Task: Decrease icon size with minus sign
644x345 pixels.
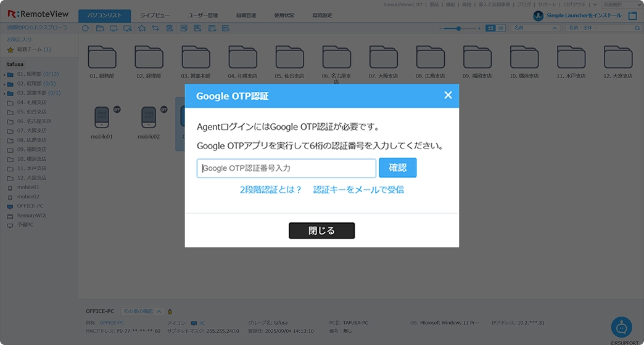Action: pos(440,28)
